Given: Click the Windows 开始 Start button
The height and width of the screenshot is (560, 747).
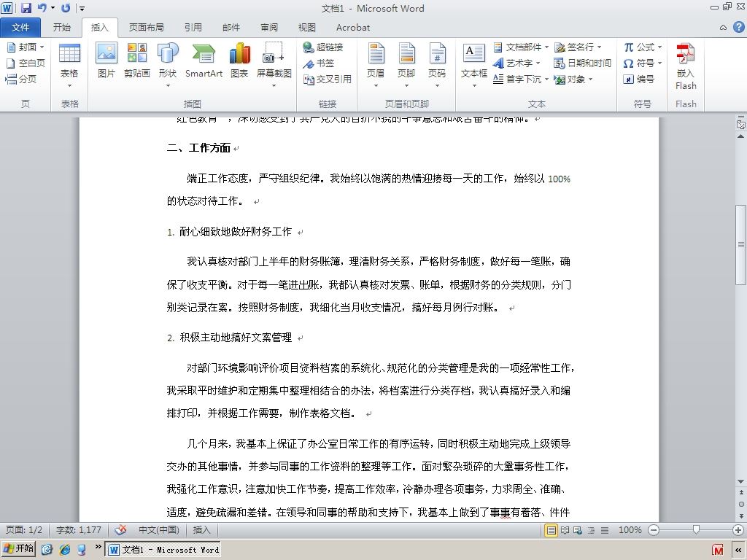Looking at the screenshot, I should (x=18, y=549).
